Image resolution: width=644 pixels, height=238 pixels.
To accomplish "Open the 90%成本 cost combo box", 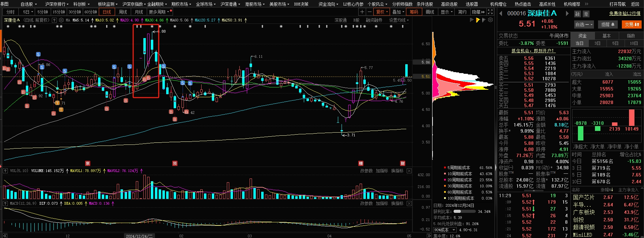I will tap(444, 230).
